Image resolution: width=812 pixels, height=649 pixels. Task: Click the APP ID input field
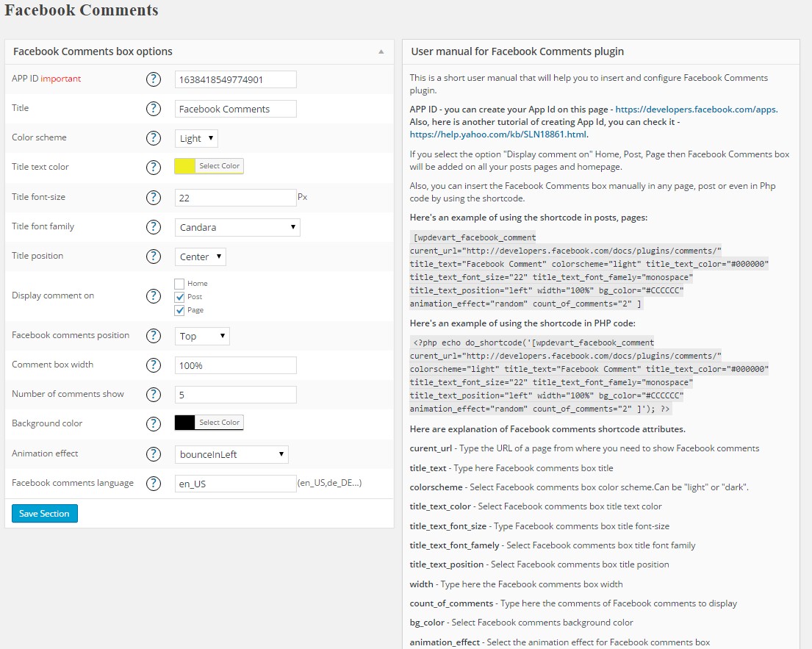[x=236, y=79]
